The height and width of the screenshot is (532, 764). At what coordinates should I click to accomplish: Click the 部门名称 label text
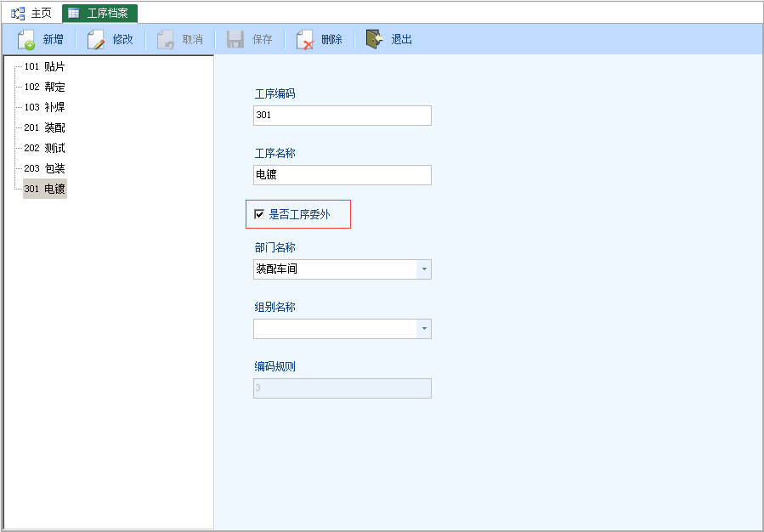pyautogui.click(x=274, y=247)
